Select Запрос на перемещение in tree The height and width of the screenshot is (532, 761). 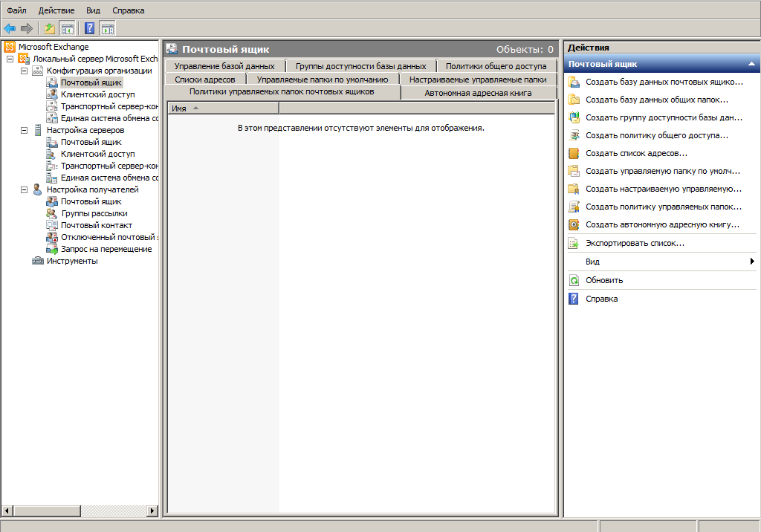[106, 249]
